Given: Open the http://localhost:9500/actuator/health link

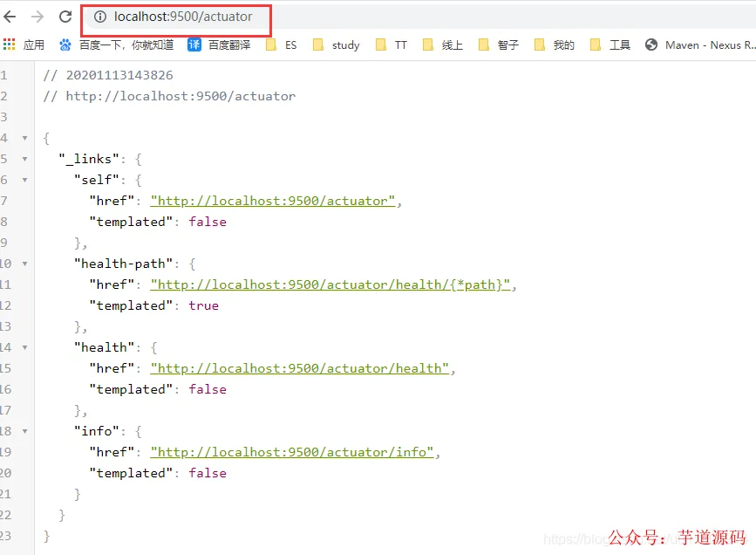Looking at the screenshot, I should point(300,368).
